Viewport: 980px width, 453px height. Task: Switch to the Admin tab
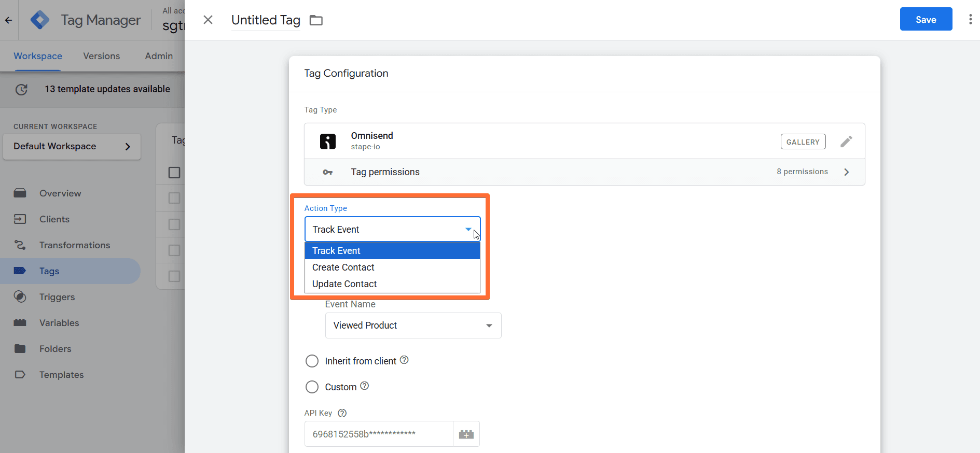(x=159, y=56)
